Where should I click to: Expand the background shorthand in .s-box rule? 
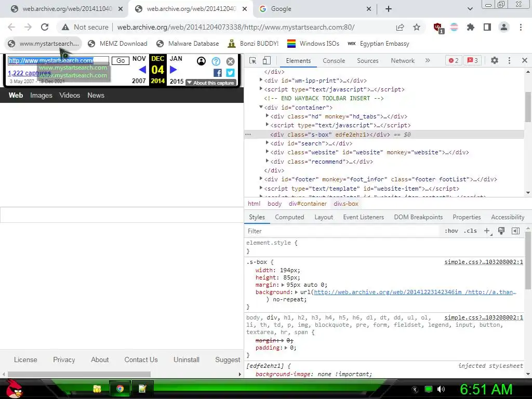click(x=296, y=292)
